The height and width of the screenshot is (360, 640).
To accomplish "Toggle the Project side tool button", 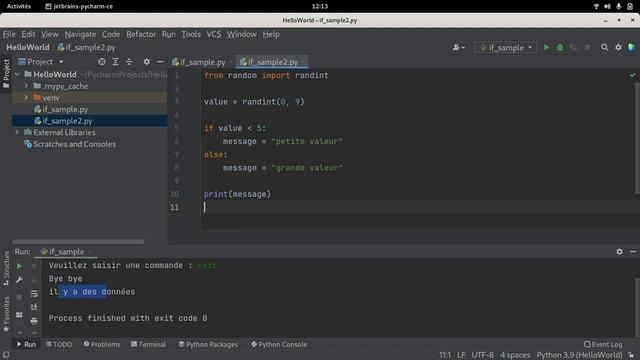I will pyautogui.click(x=6, y=74).
